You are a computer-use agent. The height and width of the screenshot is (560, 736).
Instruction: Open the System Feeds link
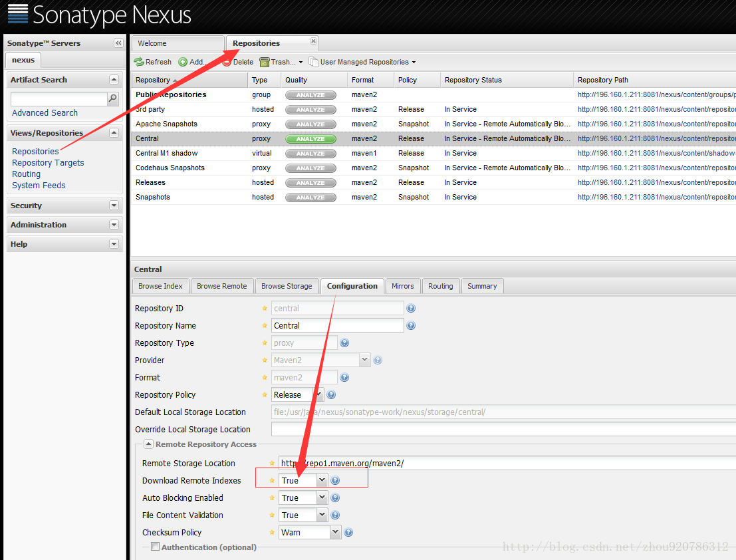click(39, 185)
